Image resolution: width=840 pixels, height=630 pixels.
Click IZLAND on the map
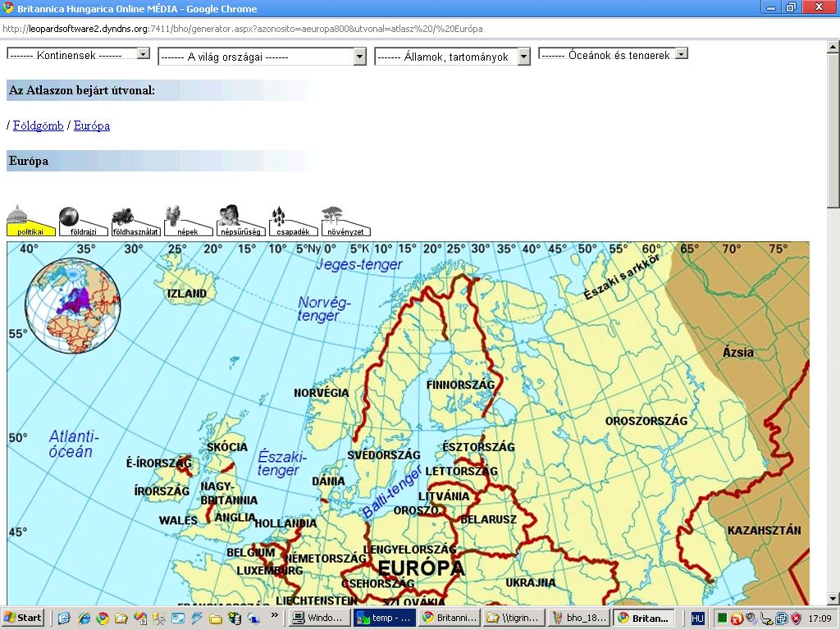click(x=186, y=294)
